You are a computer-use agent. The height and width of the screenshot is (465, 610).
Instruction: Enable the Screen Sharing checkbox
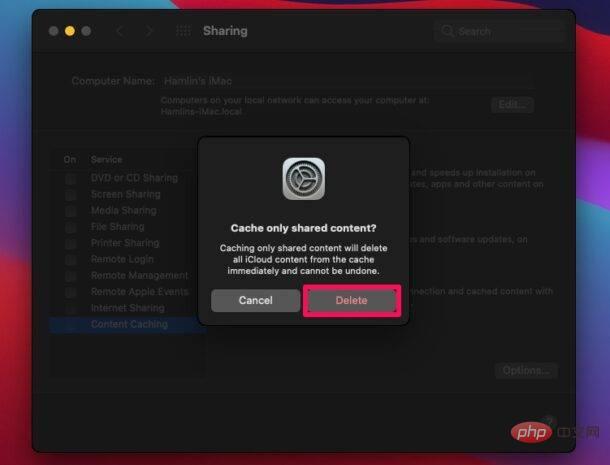[x=70, y=195]
